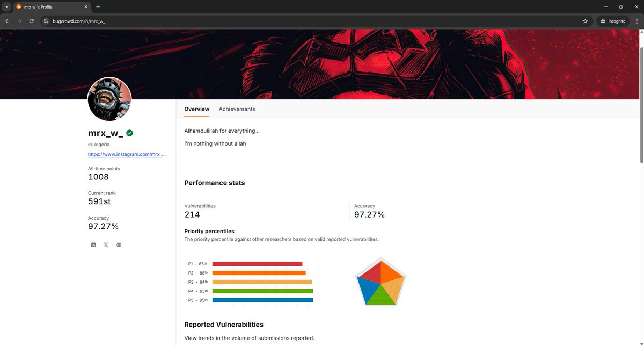Open the website globe icon
The image size is (644, 346).
pyautogui.click(x=119, y=245)
